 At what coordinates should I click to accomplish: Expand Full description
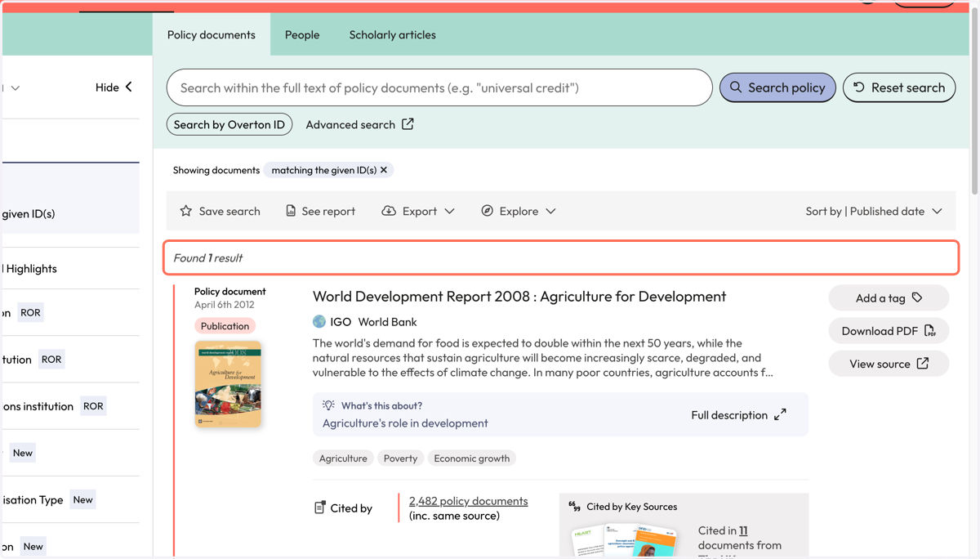(738, 414)
